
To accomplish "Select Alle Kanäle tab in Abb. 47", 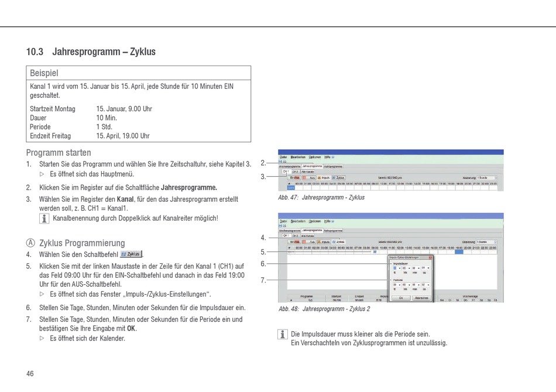I will 307,171.
